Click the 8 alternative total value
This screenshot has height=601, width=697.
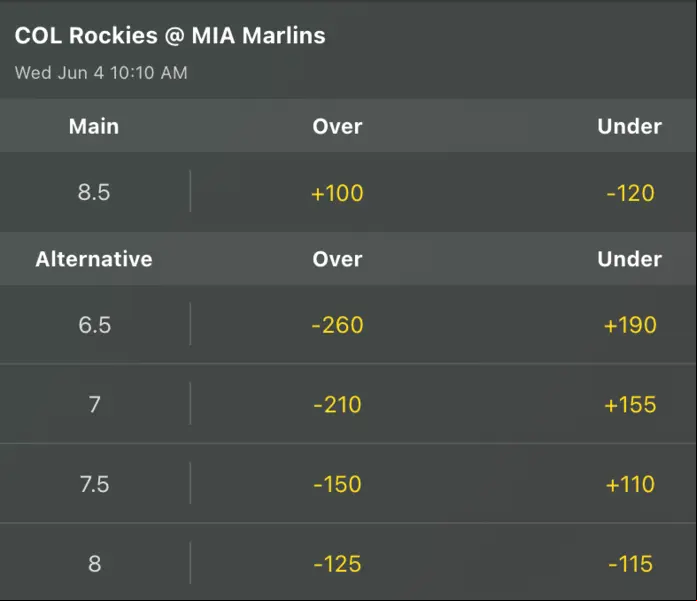tap(94, 564)
